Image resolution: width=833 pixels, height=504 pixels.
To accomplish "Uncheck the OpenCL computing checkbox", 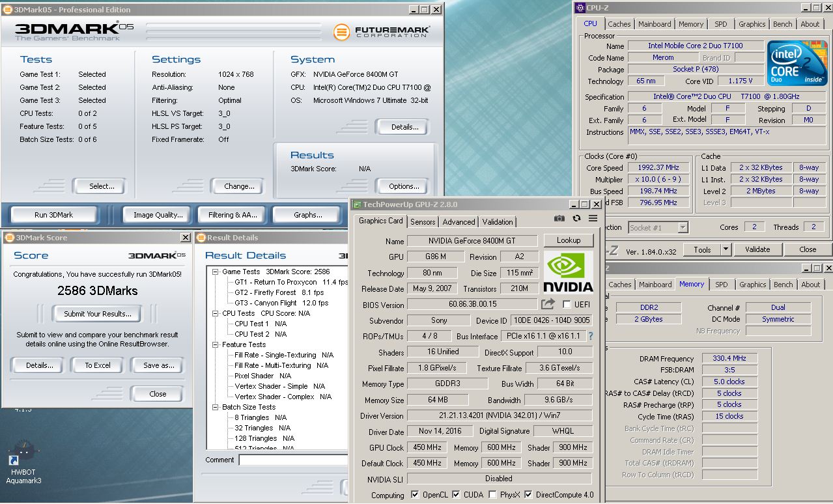I will coord(415,495).
